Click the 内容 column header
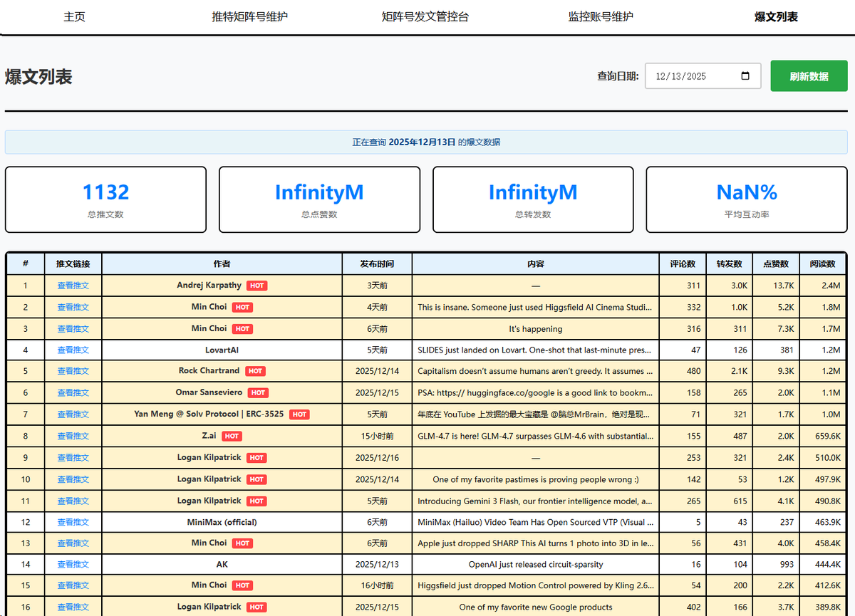This screenshot has height=616, width=855. click(536, 263)
